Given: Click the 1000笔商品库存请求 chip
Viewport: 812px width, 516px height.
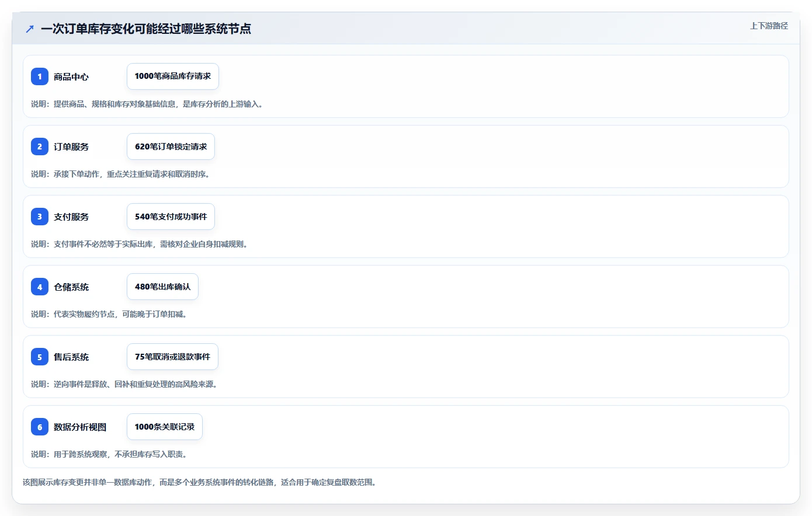Looking at the screenshot, I should tap(173, 76).
